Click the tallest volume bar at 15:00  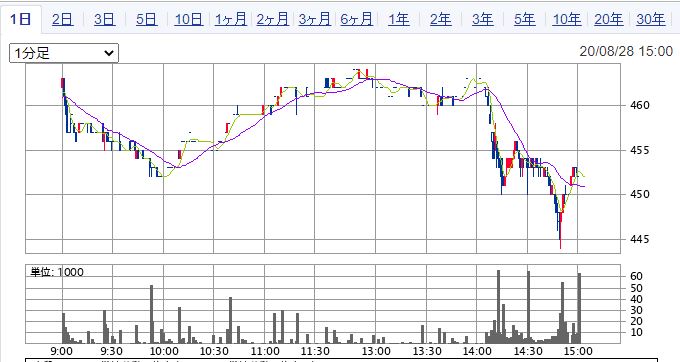579,308
